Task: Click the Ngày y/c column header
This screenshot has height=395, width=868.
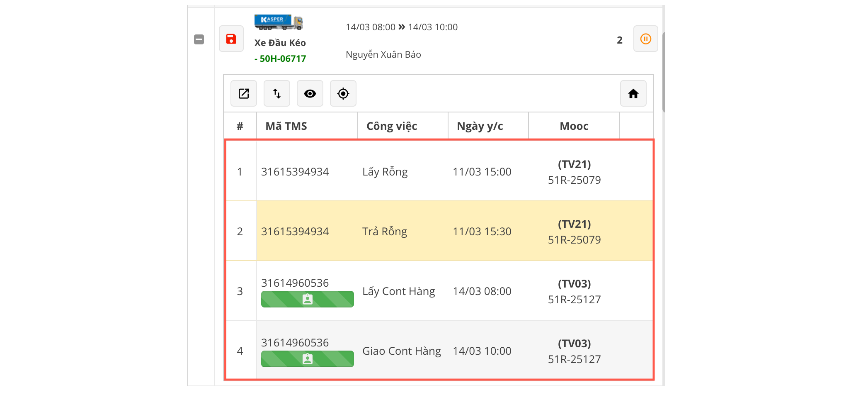Action: pyautogui.click(x=480, y=126)
